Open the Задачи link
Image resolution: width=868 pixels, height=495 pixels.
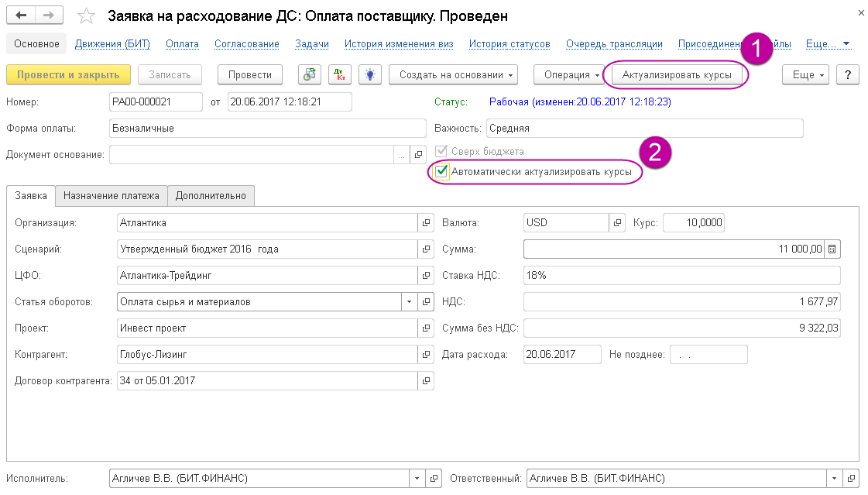point(312,43)
